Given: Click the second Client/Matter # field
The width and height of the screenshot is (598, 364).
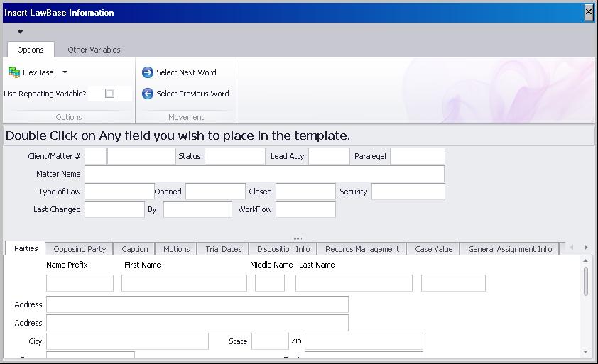Looking at the screenshot, I should coord(141,156).
